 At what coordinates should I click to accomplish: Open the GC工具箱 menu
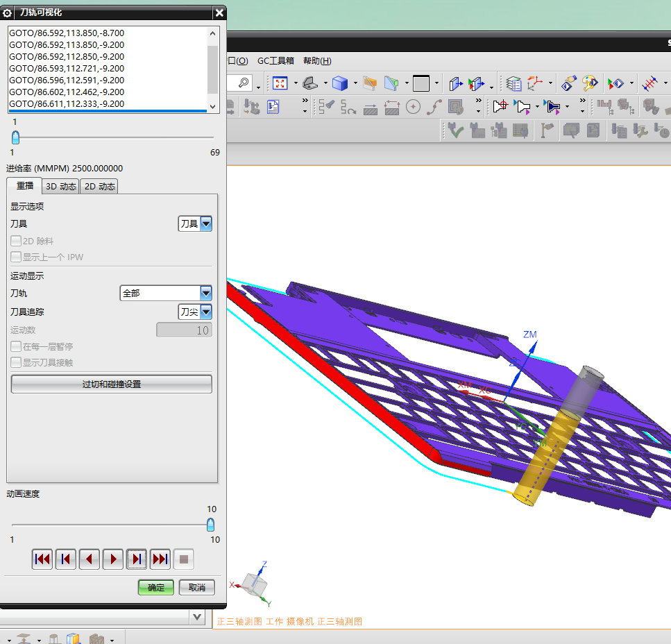pos(275,61)
